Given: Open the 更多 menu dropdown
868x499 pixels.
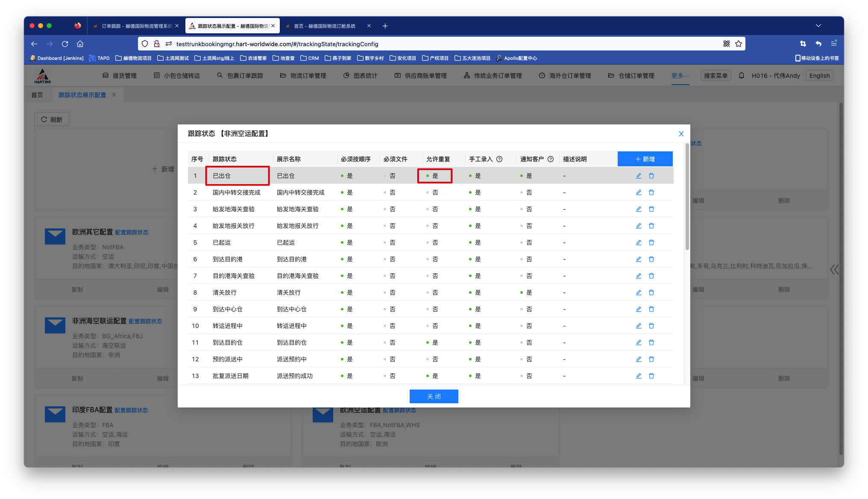Looking at the screenshot, I should click(x=680, y=76).
